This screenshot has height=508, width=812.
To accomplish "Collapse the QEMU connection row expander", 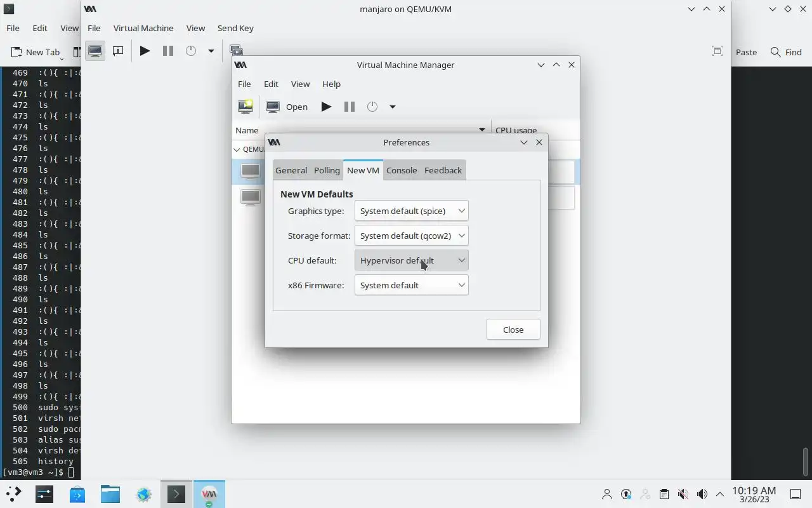I will (237, 149).
